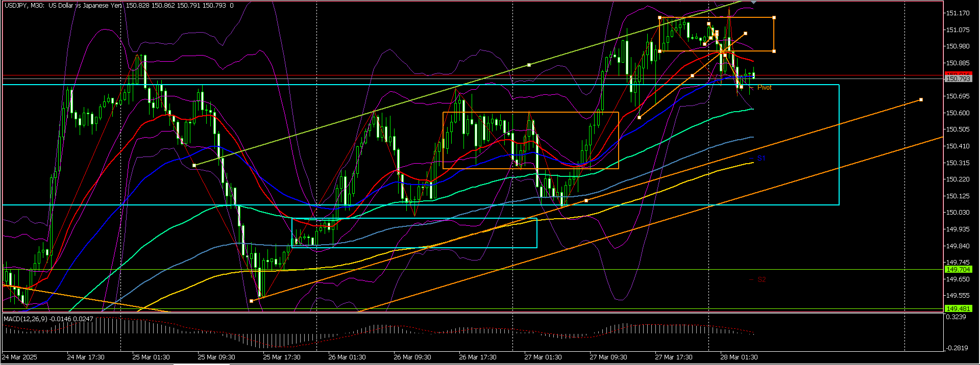Image resolution: width=980 pixels, height=365 pixels.
Task: Click the chart shift triangle marker at top
Action: click(x=753, y=3)
